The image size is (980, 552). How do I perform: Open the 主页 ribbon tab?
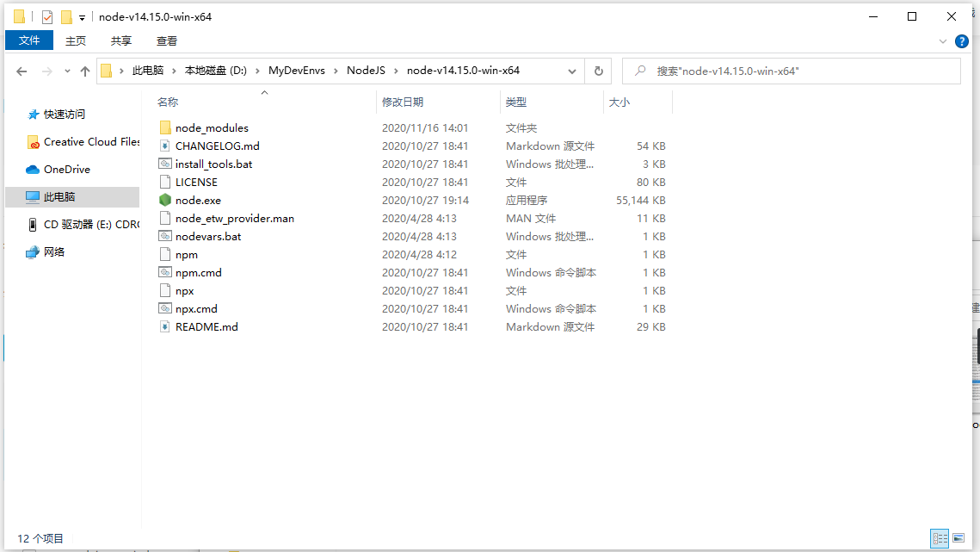click(x=76, y=40)
